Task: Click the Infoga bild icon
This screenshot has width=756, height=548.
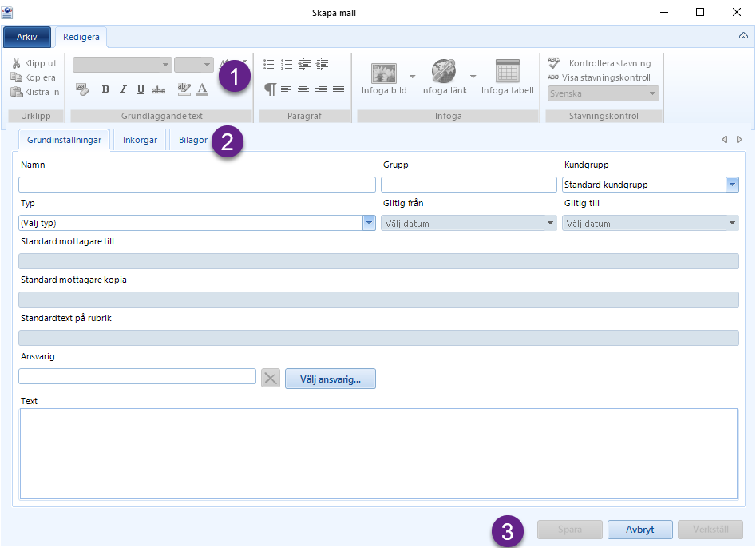Action: (x=384, y=73)
